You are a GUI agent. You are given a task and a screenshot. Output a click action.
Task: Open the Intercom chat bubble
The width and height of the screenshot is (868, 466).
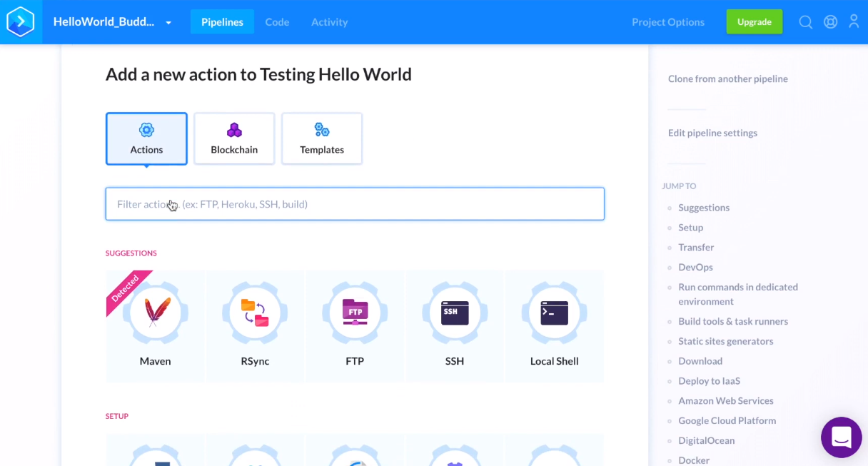[x=842, y=437]
